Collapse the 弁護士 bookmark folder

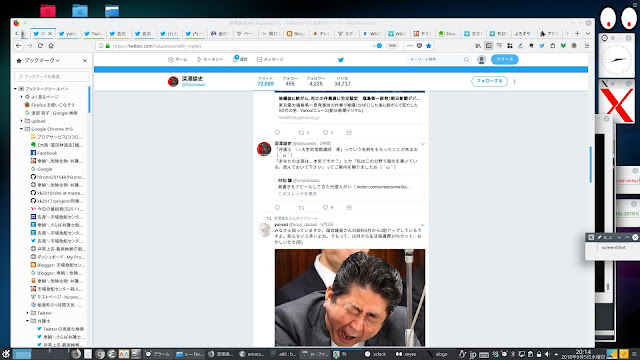(x=28, y=321)
